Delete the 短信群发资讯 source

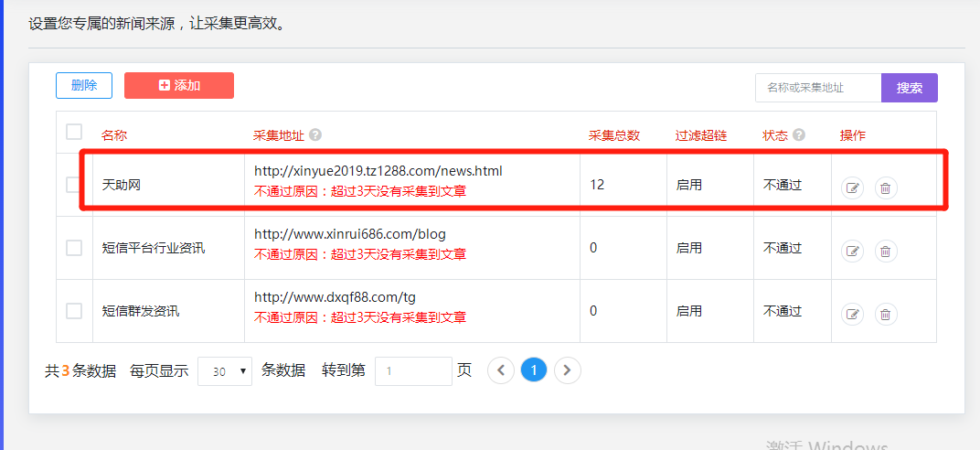pos(885,315)
